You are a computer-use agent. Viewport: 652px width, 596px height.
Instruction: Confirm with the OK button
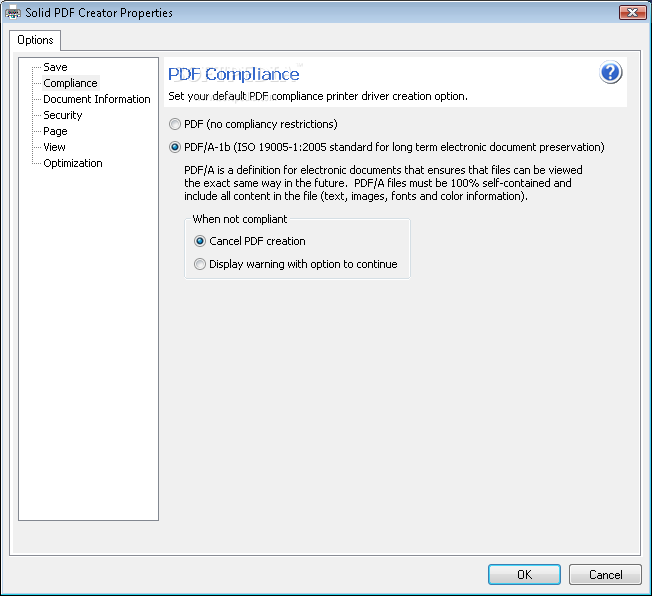[524, 574]
